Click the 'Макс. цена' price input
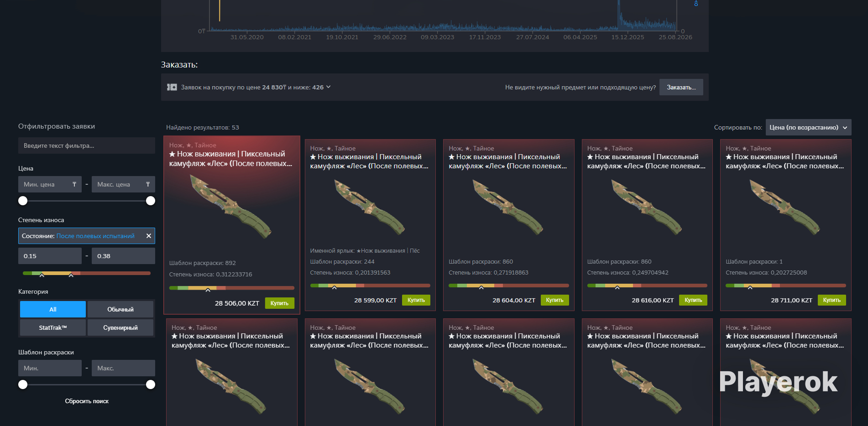 (123, 184)
